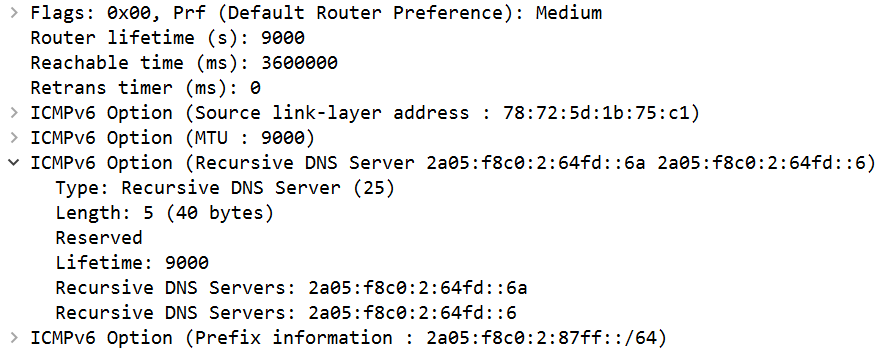The height and width of the screenshot is (360, 881).
Task: Select DNS server entry ending in ::6
Action: pos(285,313)
